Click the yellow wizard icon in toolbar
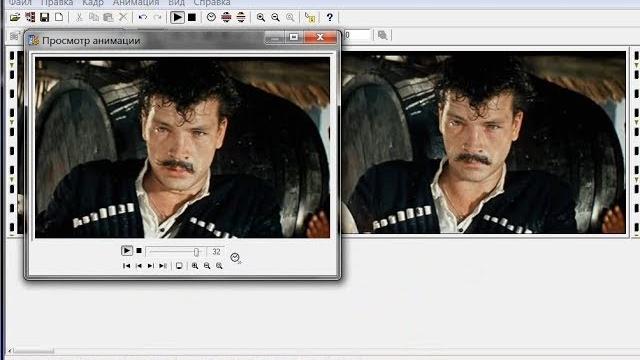 pos(310,18)
